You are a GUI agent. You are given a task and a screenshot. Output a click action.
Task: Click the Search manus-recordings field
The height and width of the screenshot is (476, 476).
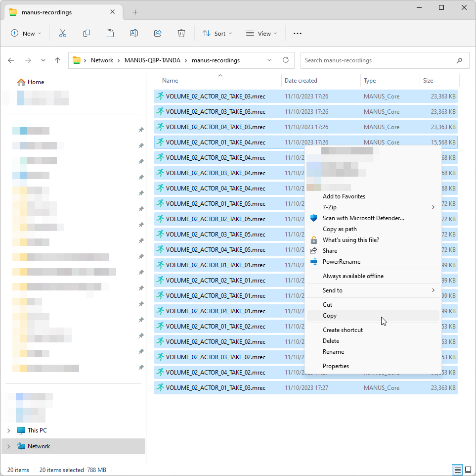378,60
